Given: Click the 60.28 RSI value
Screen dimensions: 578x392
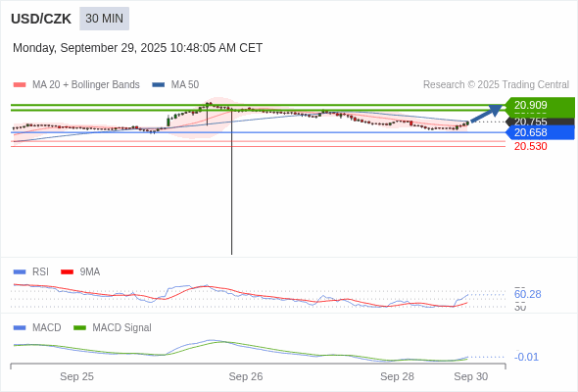Looking at the screenshot, I should [527, 294].
